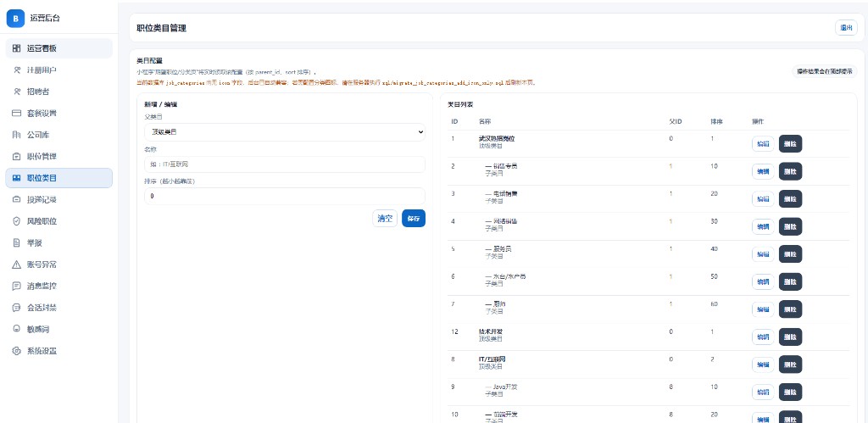868x423 pixels.
Task: Delete the ID 12 技术开发 row
Action: (x=790, y=337)
